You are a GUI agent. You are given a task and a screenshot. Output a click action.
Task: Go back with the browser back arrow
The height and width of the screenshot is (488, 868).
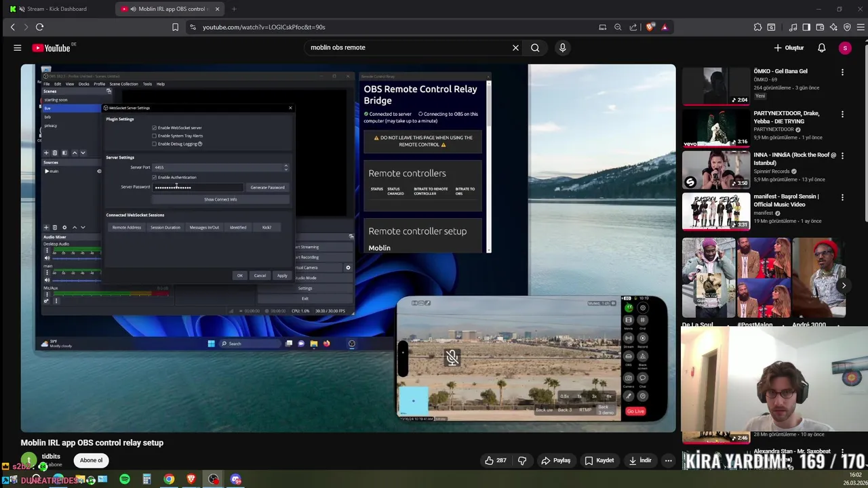coord(12,27)
